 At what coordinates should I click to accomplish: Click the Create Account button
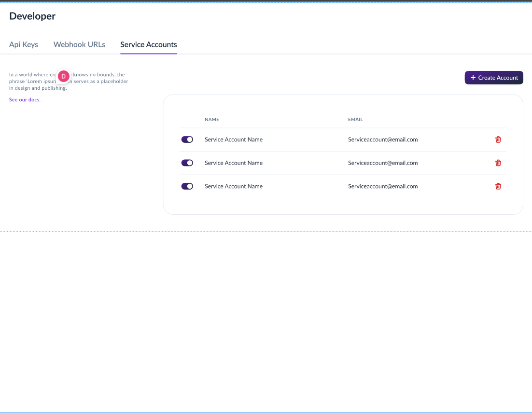493,77
